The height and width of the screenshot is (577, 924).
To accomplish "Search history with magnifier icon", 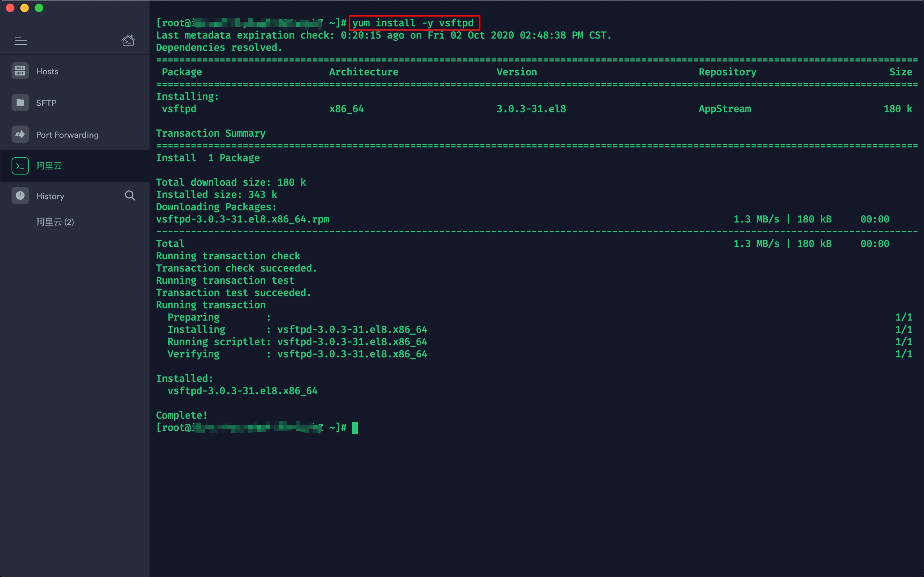I will pyautogui.click(x=130, y=196).
